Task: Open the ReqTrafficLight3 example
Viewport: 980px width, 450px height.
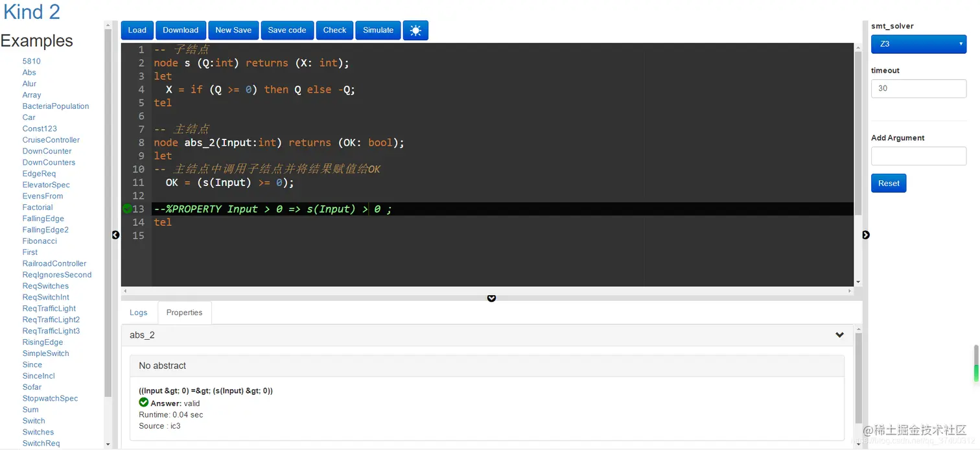Action: (x=51, y=331)
